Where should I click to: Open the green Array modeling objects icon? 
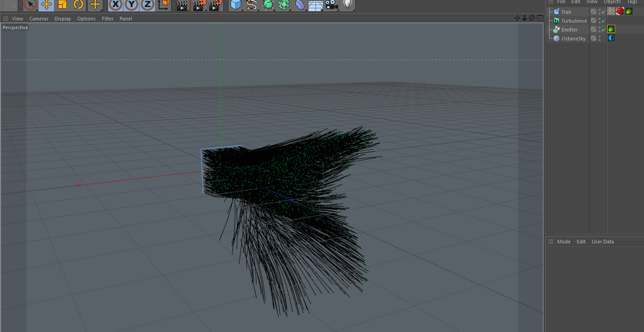284,5
